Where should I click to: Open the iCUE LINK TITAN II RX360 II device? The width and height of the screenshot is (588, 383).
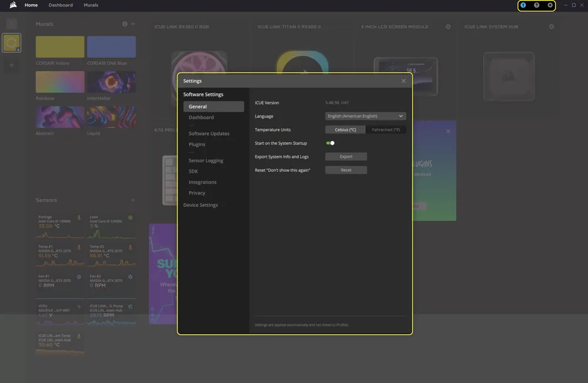302,62
